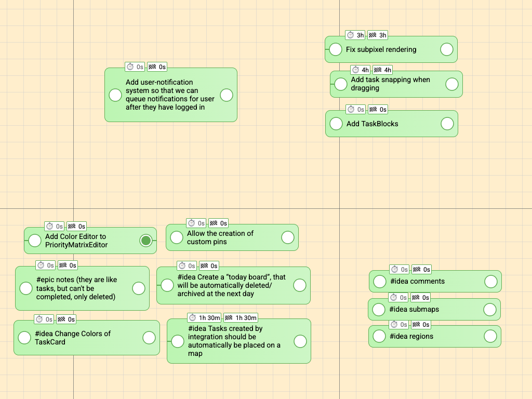Click the left connector circle on "#idea regions"
This screenshot has width=532, height=399.
(x=378, y=336)
